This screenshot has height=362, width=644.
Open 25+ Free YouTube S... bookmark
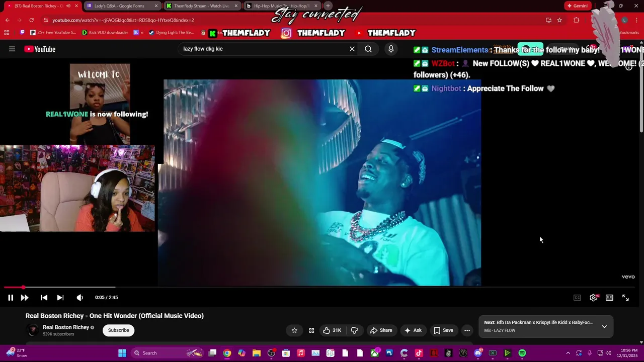tap(53, 33)
